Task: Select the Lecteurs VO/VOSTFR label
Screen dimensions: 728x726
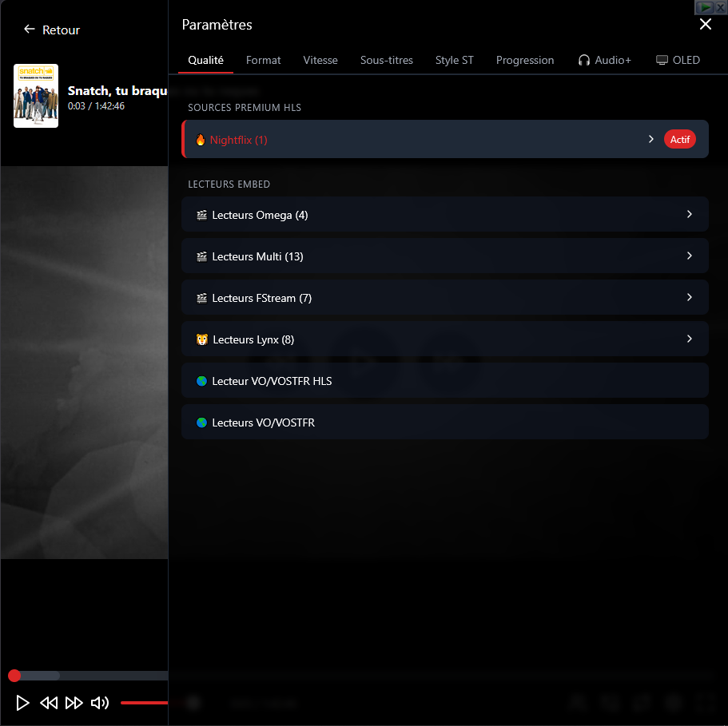Action: click(x=263, y=423)
